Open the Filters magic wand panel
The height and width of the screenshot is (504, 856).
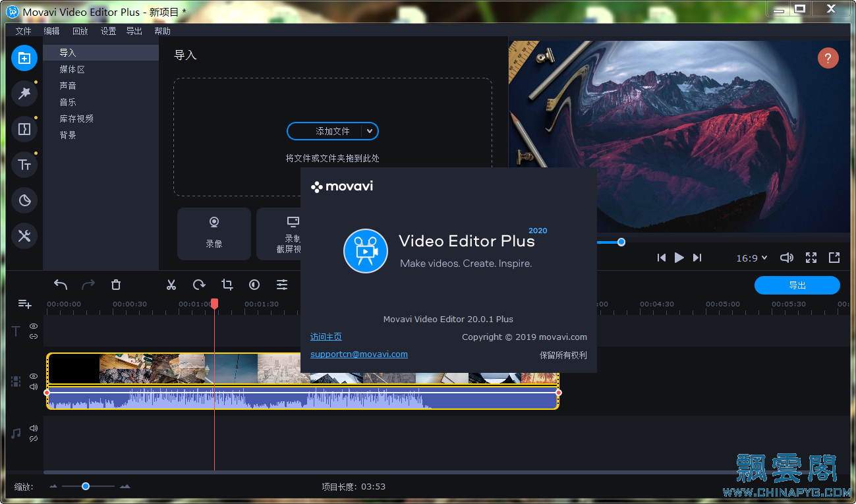point(24,94)
